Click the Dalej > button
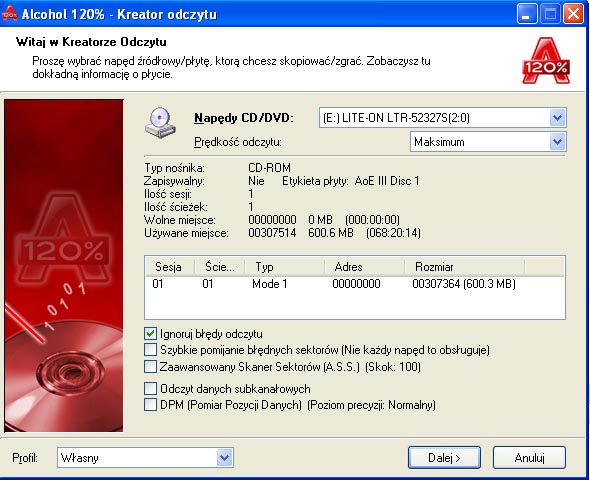The image size is (590, 480). click(x=444, y=458)
